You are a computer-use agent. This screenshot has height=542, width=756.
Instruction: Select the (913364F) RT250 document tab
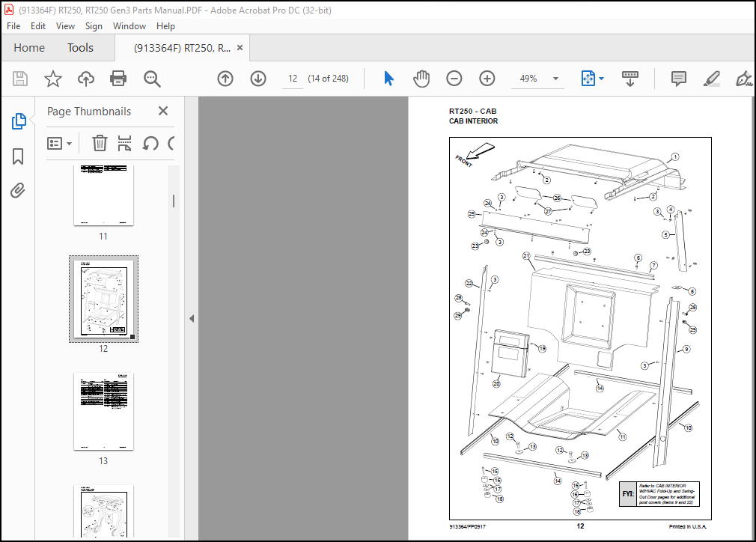(x=182, y=48)
